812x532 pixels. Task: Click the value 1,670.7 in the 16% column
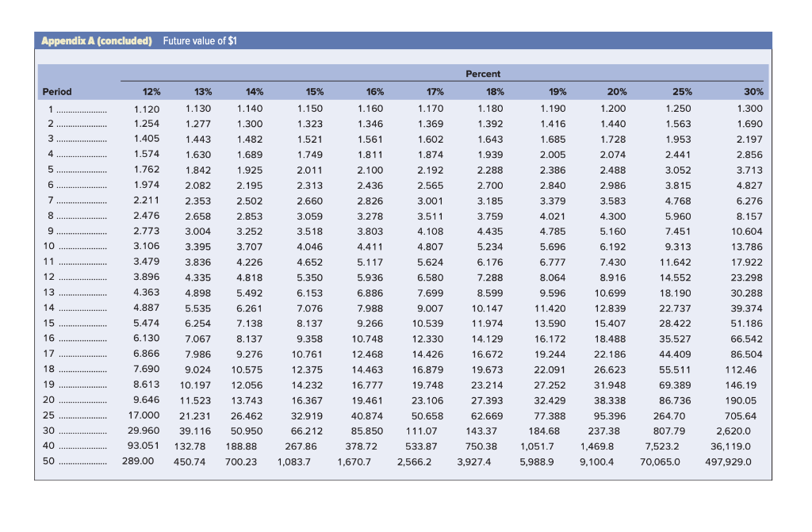(x=354, y=462)
